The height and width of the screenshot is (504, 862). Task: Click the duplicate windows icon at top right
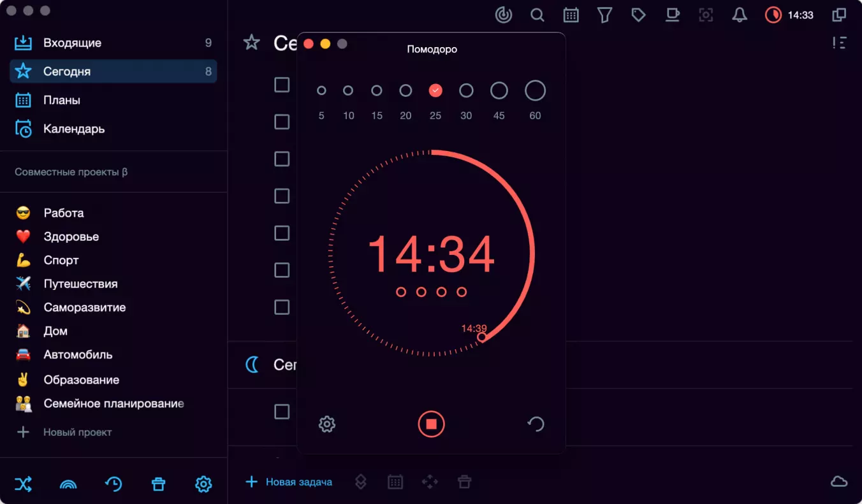coord(839,15)
